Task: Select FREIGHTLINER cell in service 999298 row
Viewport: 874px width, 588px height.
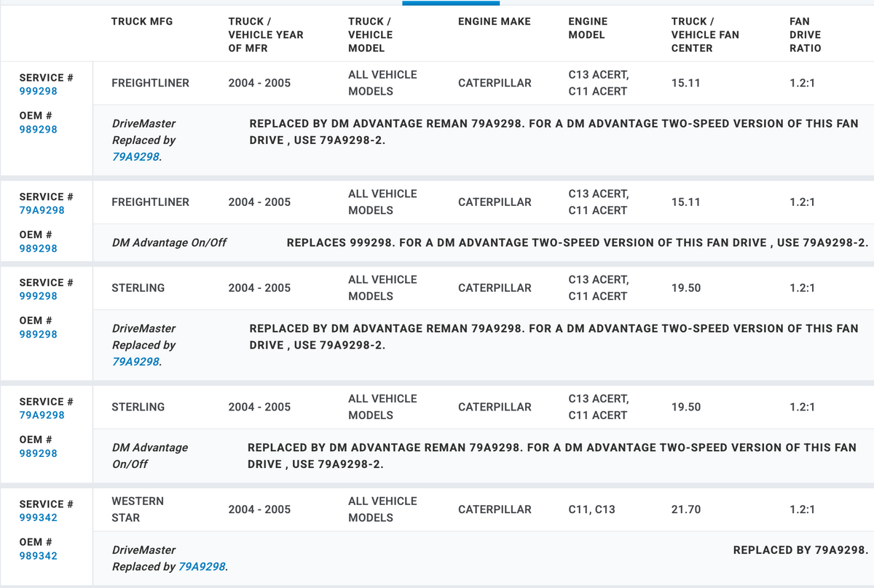Action: pos(150,83)
